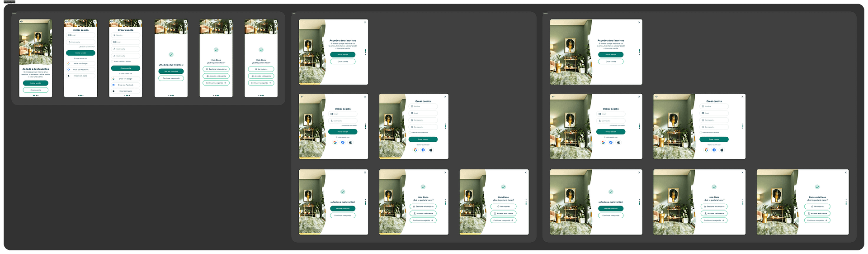Click Crear cuenta outline button on mobile Accede screen
Screen dimensions: 868x254
[x=36, y=90]
